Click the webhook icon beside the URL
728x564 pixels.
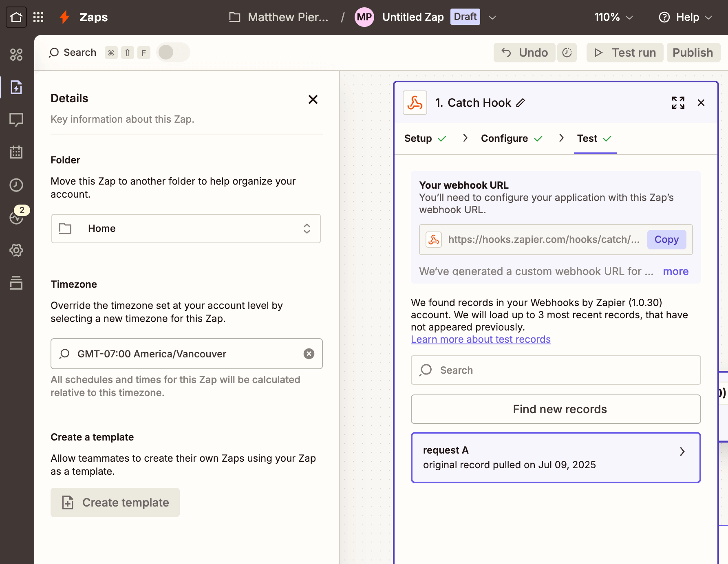(434, 240)
